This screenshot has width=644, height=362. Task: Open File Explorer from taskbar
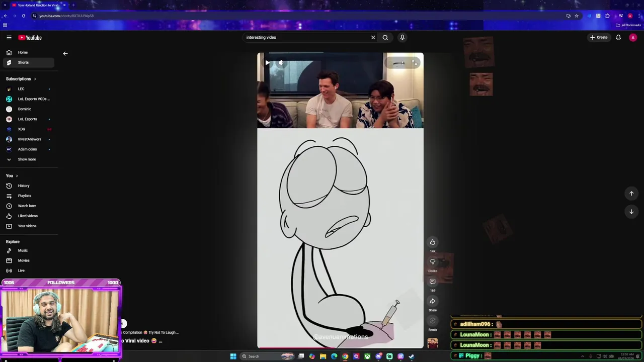click(323, 356)
